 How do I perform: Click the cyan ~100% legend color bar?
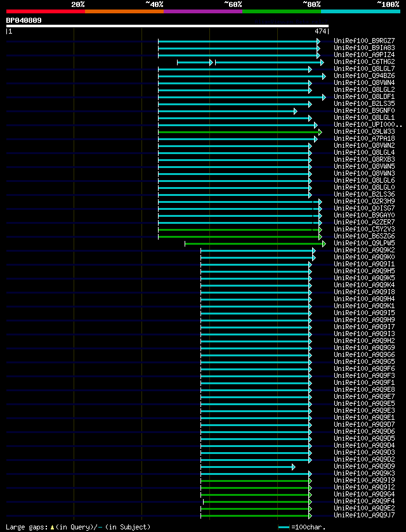pos(360,11)
